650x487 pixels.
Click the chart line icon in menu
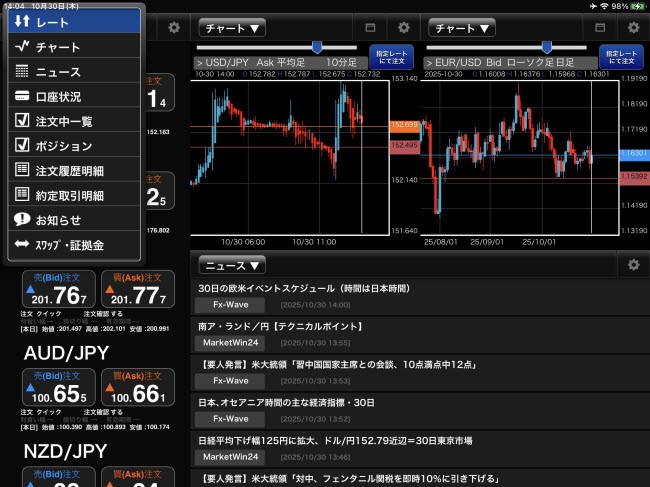(x=22, y=46)
